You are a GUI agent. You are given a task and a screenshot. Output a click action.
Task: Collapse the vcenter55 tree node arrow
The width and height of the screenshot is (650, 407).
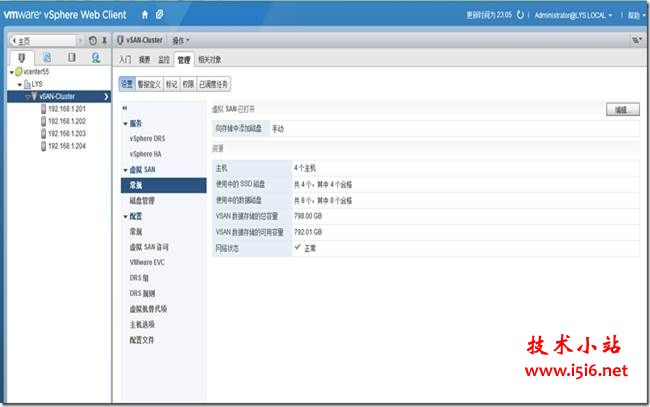tap(12, 72)
